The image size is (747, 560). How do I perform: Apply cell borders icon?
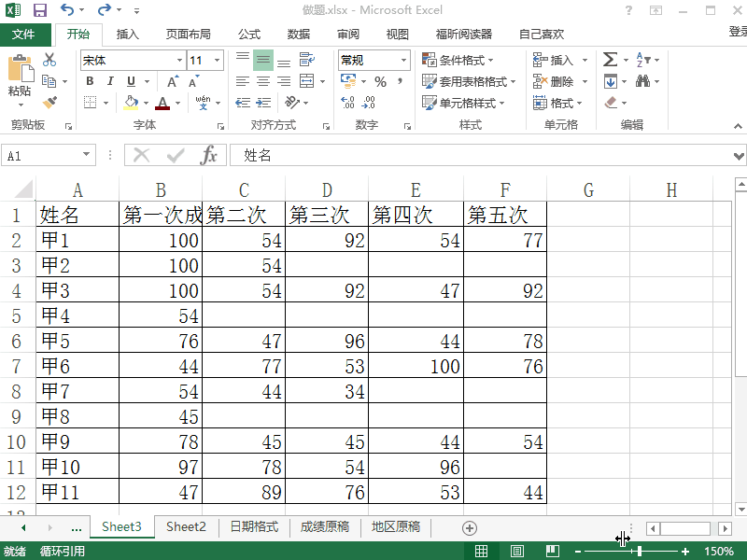point(90,103)
